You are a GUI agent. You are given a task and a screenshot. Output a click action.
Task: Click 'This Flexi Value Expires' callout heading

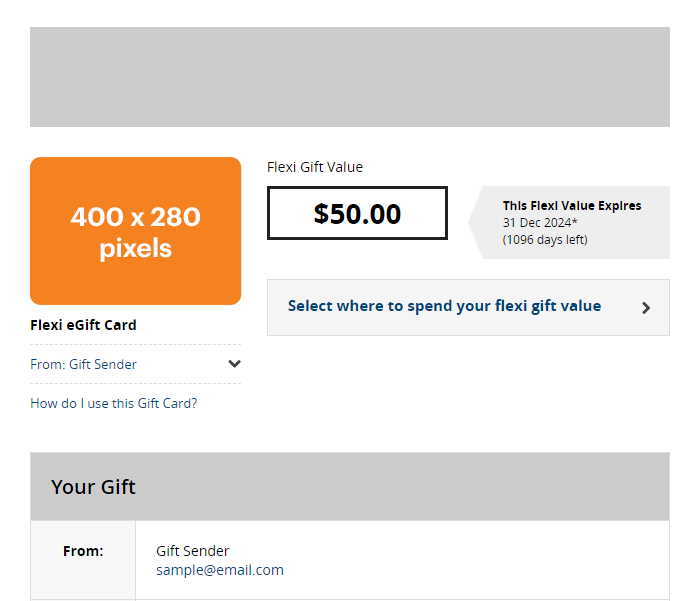coord(572,206)
